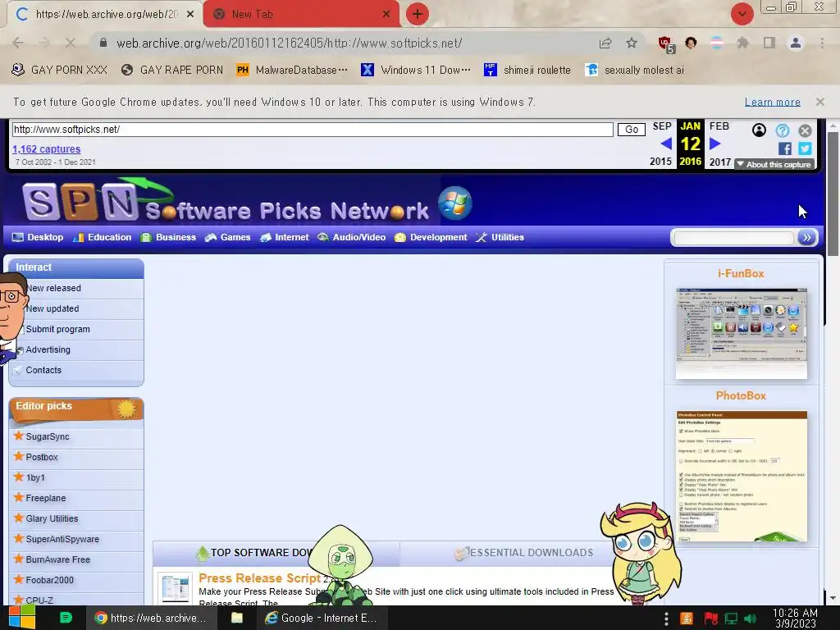The height and width of the screenshot is (630, 840).
Task: Open the Chrome profile avatar icon
Action: click(796, 43)
